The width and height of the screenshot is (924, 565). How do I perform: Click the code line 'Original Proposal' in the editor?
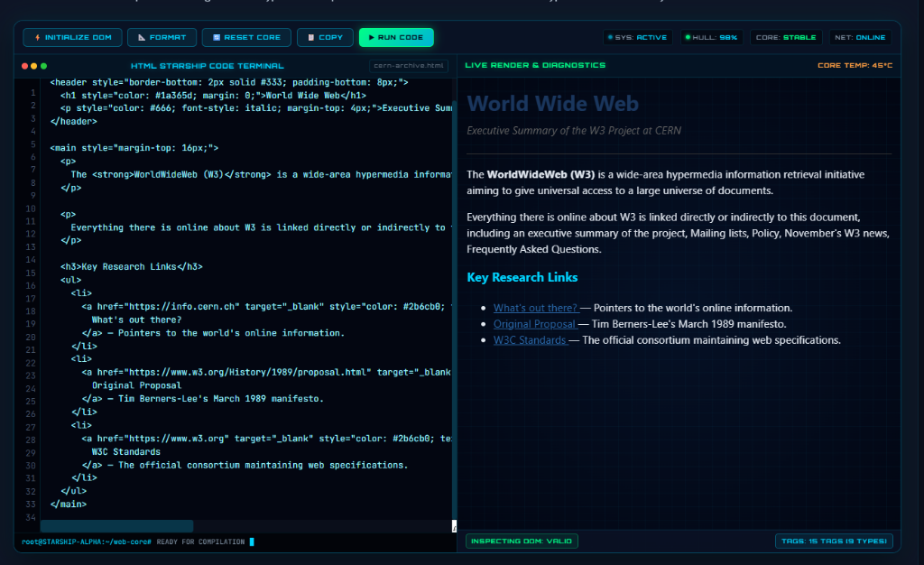click(x=136, y=385)
